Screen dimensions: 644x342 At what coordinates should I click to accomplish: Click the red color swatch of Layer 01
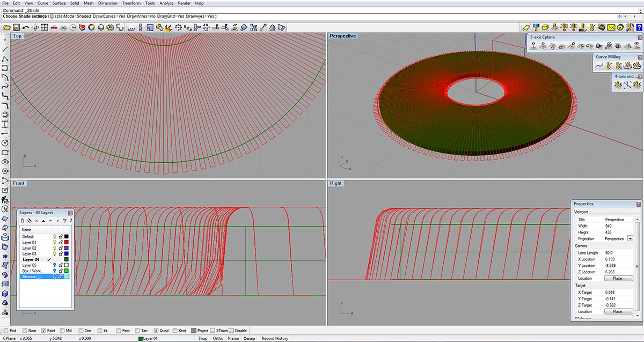pos(67,242)
